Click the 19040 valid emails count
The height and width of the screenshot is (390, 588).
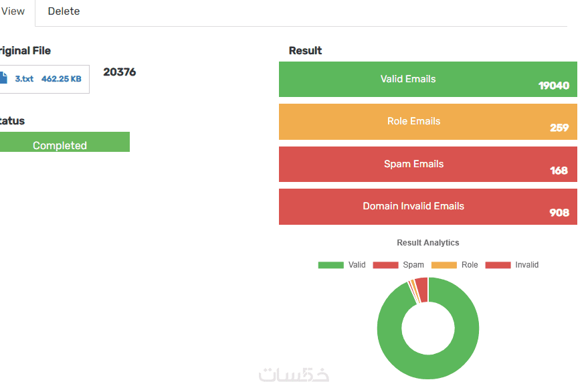point(553,86)
